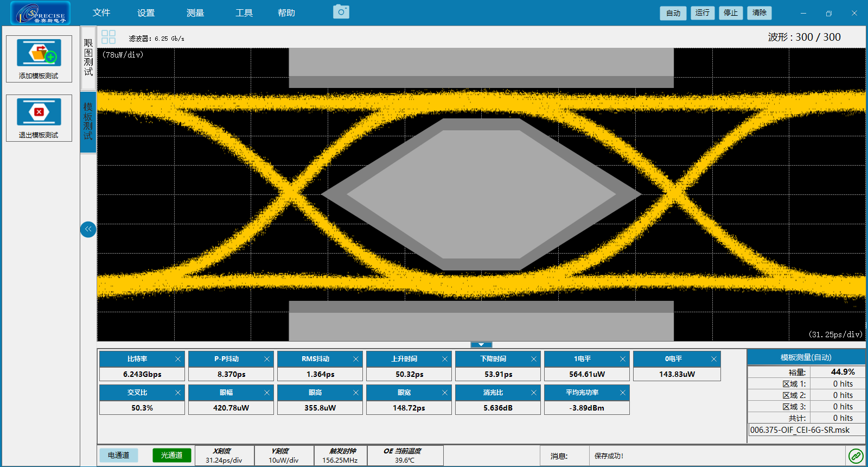Open the 工具 menu
This screenshot has width=868, height=467.
pyautogui.click(x=244, y=12)
